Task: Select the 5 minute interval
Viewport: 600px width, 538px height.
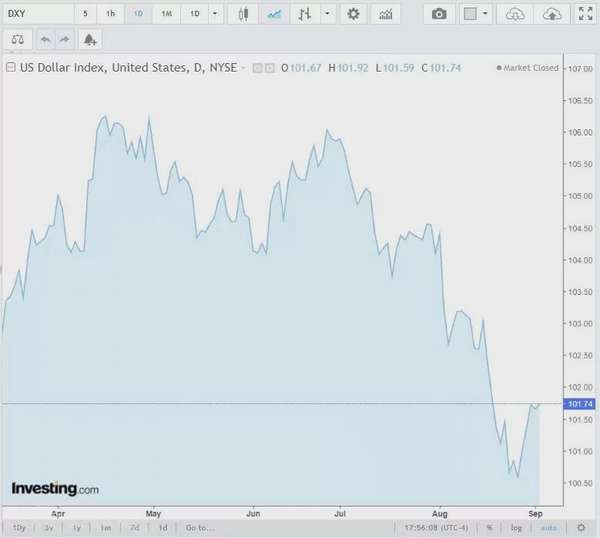Action: pyautogui.click(x=85, y=14)
